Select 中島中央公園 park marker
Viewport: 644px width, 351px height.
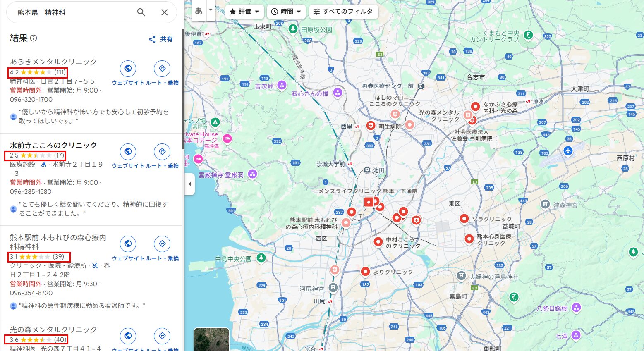pyautogui.click(x=261, y=258)
